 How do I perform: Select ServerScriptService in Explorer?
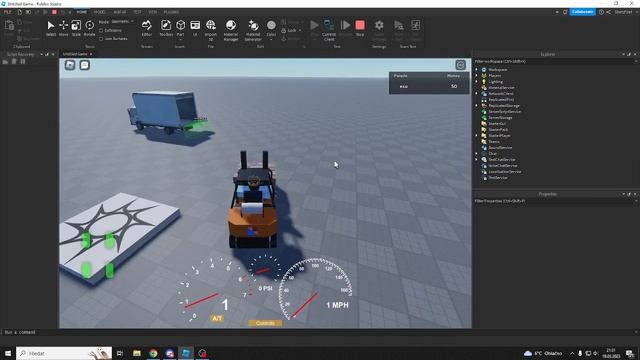[504, 111]
